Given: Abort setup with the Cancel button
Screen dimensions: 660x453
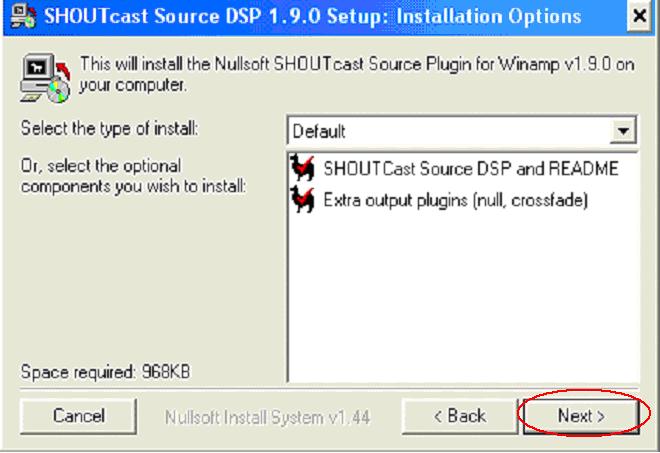Looking at the screenshot, I should coord(78,416).
